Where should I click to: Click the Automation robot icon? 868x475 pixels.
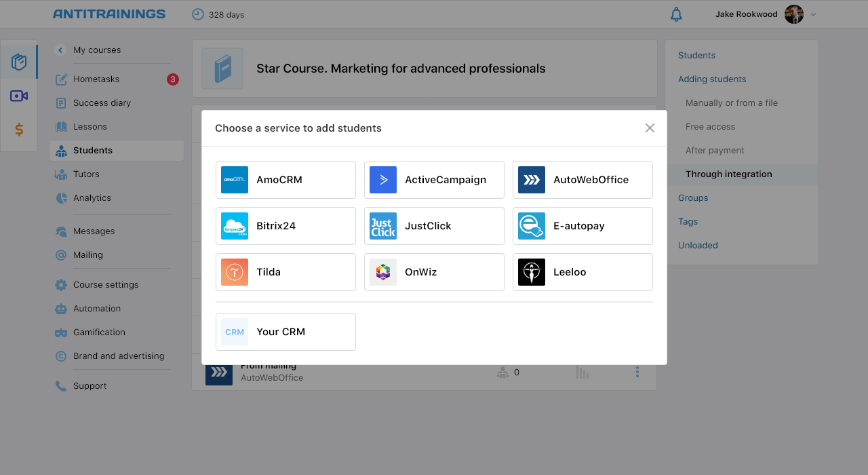(x=61, y=309)
